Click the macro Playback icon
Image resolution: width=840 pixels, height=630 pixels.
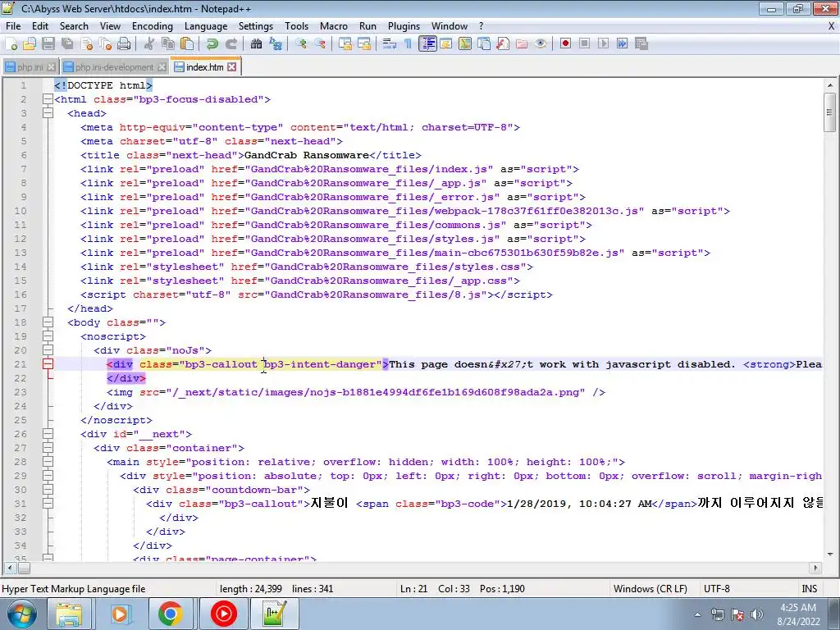coord(603,43)
